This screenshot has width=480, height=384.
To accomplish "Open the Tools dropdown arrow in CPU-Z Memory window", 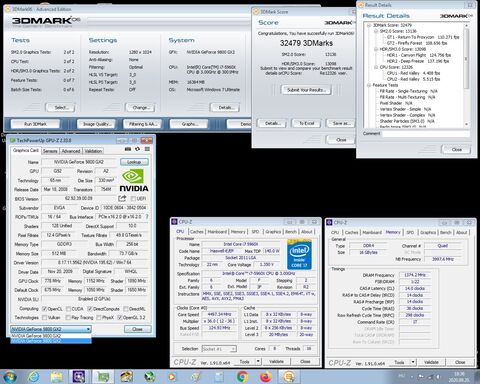I will (413, 362).
